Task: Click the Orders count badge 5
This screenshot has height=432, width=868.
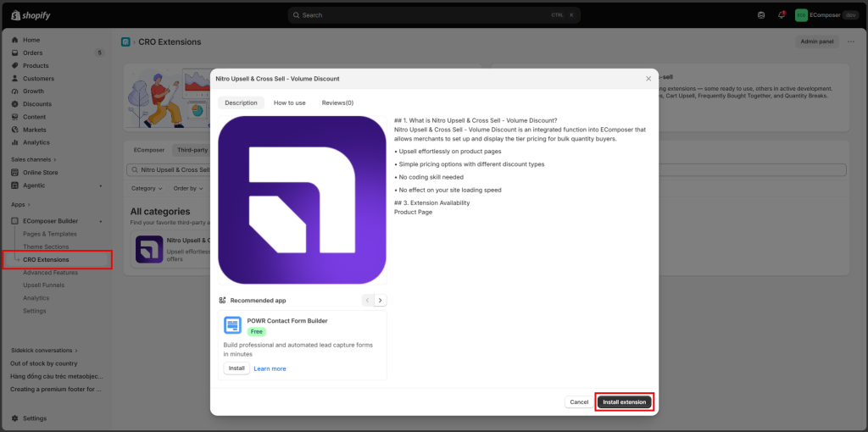Action: tap(99, 53)
